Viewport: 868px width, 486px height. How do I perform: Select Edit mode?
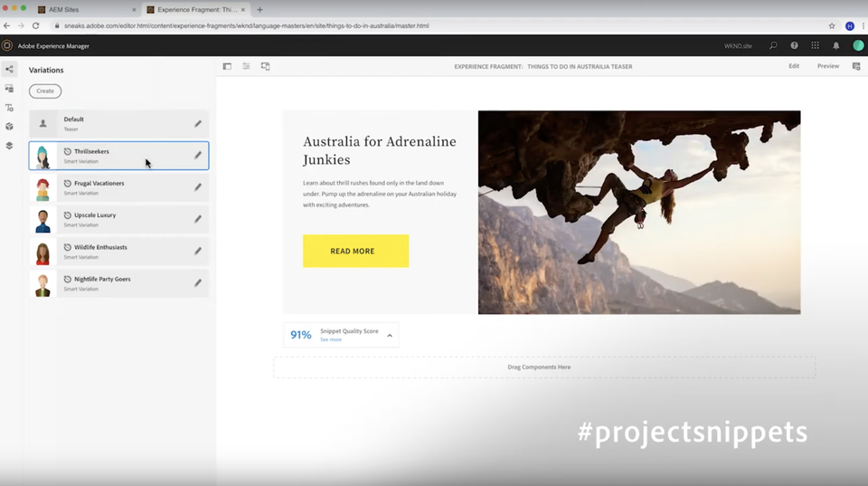tap(794, 66)
